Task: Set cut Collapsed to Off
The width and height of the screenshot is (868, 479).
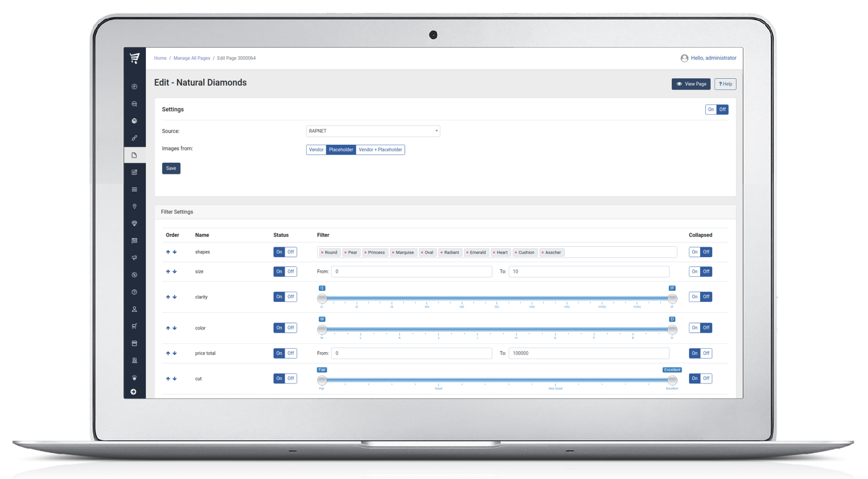Action: (706, 378)
